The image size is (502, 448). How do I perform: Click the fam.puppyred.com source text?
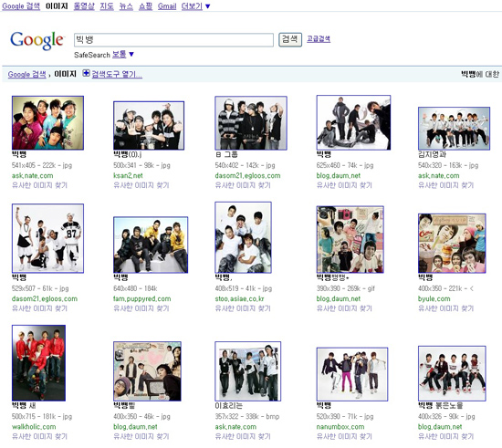142,299
